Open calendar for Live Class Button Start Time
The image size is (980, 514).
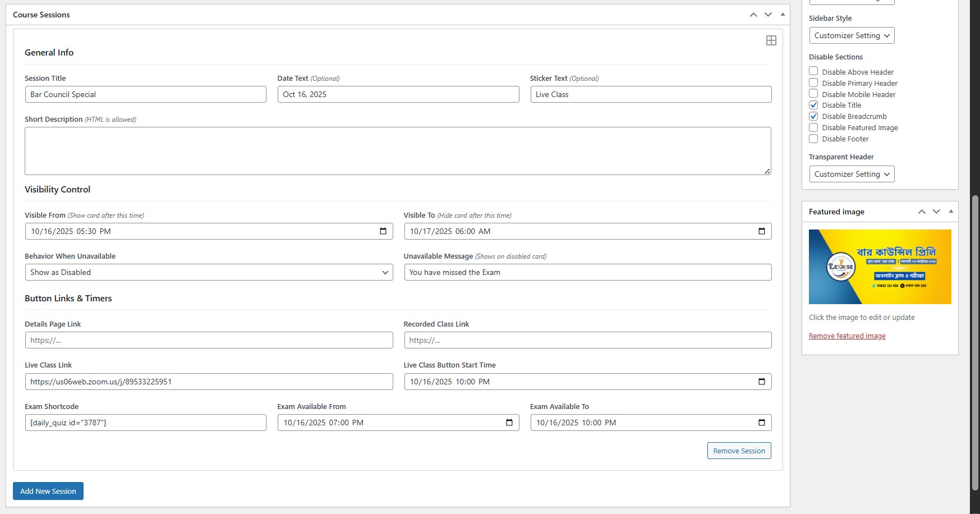pos(761,382)
